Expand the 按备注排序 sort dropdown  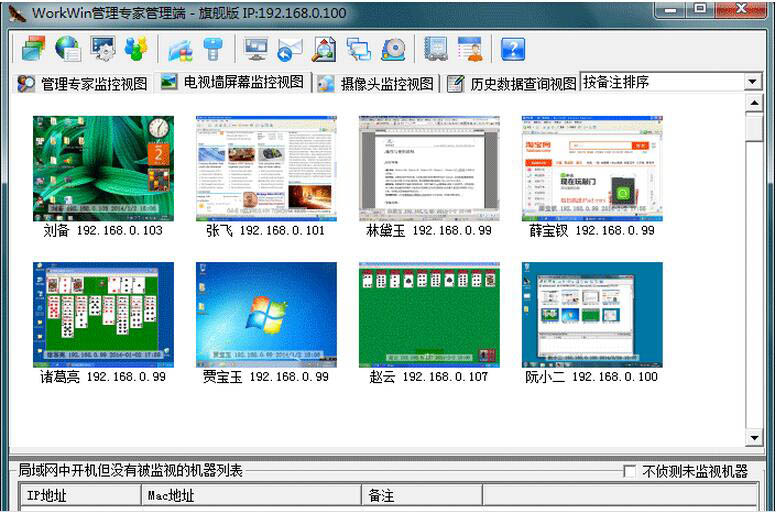point(752,82)
